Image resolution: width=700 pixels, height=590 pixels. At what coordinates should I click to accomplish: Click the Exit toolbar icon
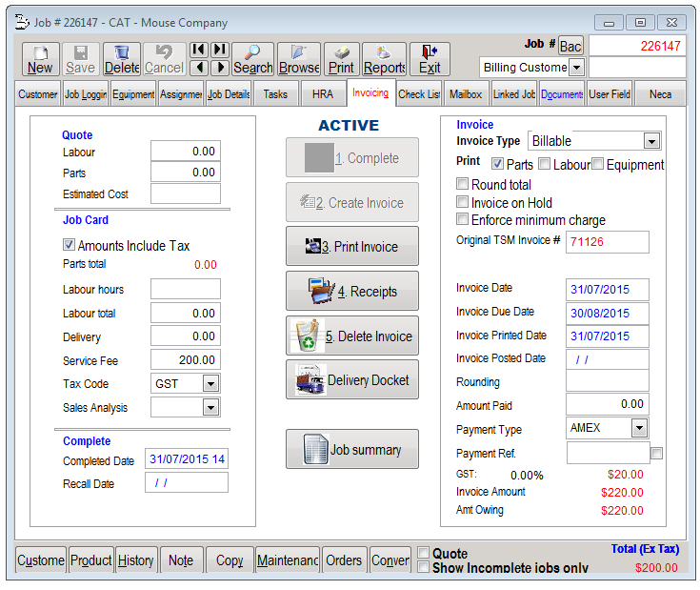click(430, 59)
